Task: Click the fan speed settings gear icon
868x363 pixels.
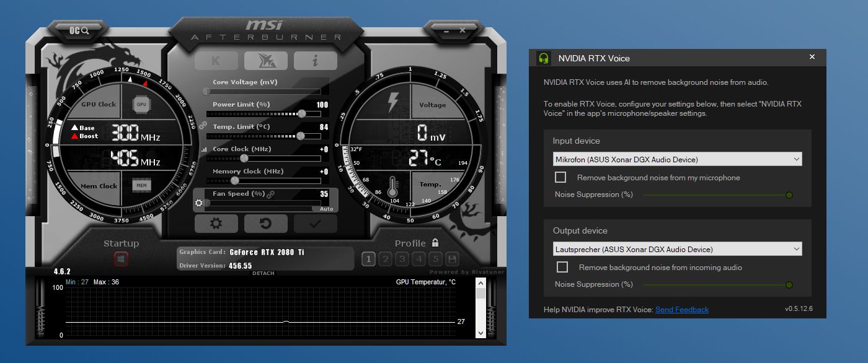Action: pyautogui.click(x=199, y=203)
